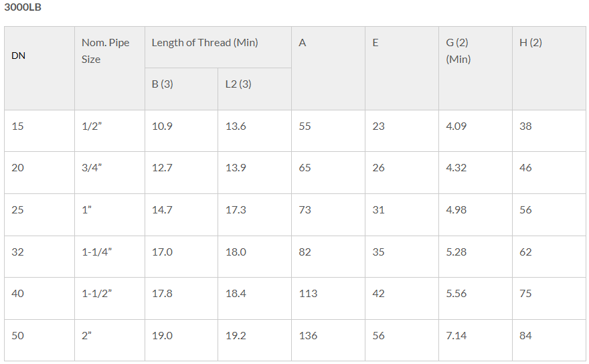The height and width of the screenshot is (364, 589).
Task: Click the H (2) column header
Action: coord(550,68)
